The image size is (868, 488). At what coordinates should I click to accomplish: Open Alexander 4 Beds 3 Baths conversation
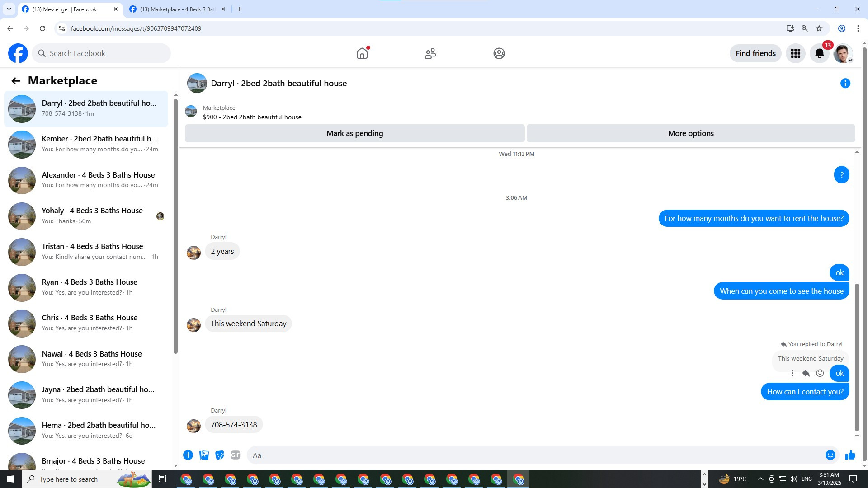[86, 180]
